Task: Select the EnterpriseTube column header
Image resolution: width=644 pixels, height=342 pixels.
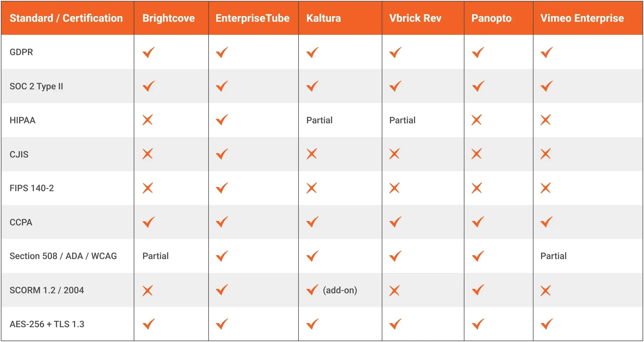Action: [x=252, y=18]
